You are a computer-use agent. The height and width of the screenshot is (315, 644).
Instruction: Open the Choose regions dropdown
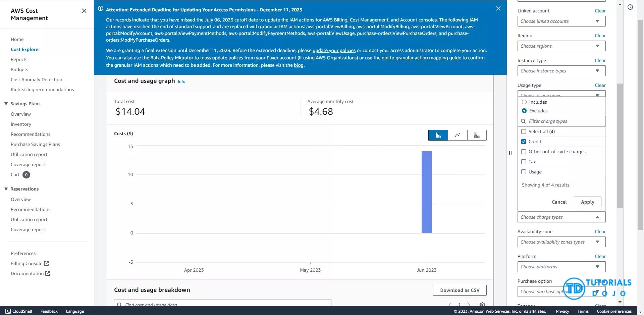561,46
